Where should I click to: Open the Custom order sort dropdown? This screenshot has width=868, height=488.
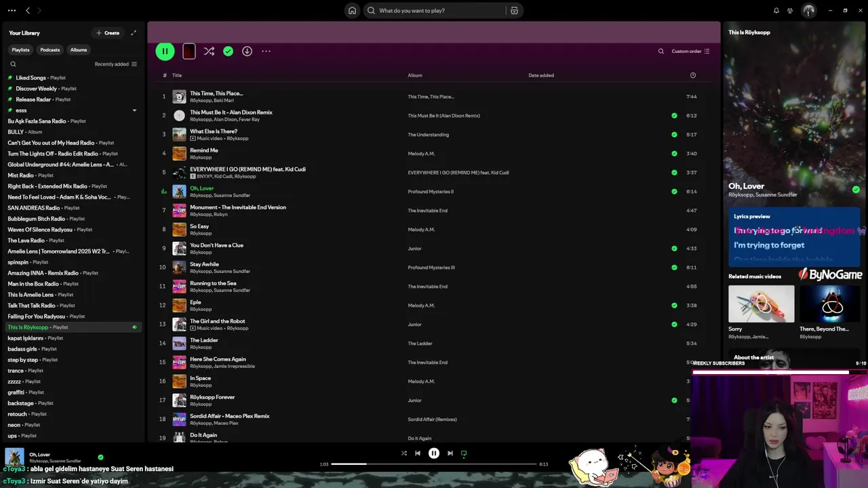click(690, 51)
